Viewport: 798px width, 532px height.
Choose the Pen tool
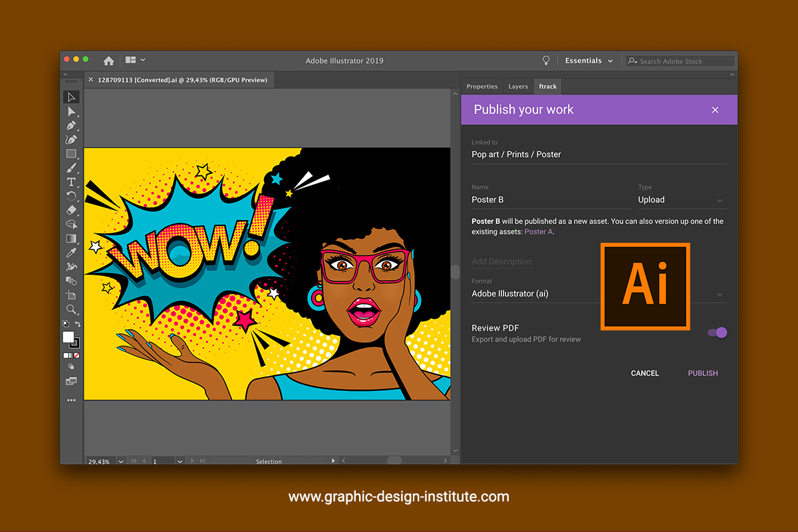70,126
